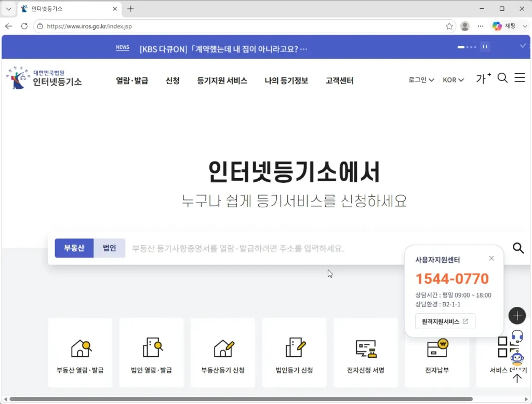Image resolution: width=532 pixels, height=404 pixels.
Task: Click the 부동산등기 신청 label
Action: [x=223, y=370]
